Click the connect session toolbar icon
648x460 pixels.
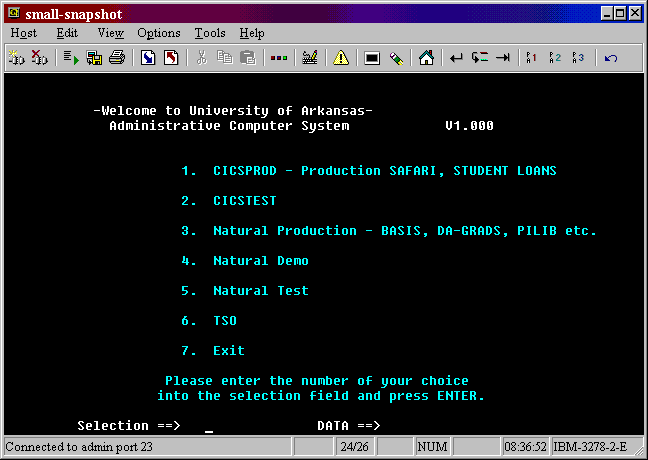coord(16,57)
